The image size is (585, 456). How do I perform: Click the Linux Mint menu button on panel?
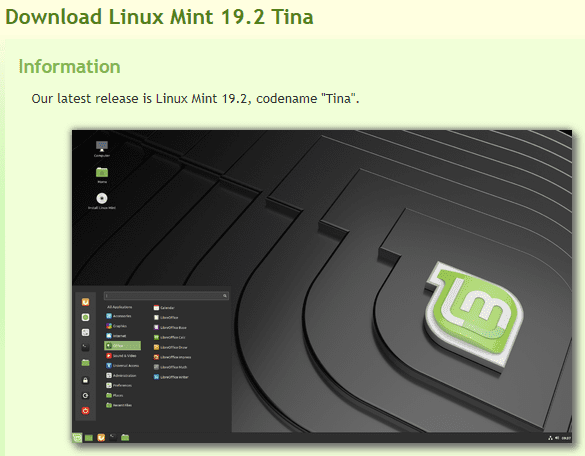[77, 437]
